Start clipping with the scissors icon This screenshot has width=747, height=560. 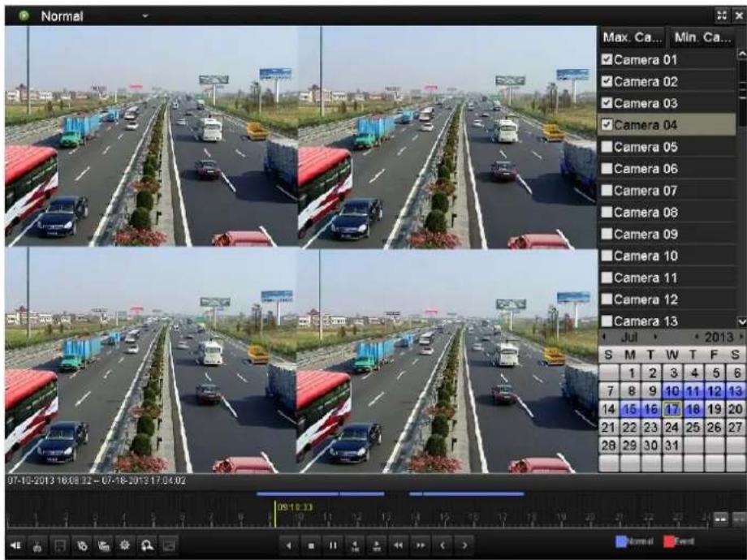pyautogui.click(x=37, y=545)
